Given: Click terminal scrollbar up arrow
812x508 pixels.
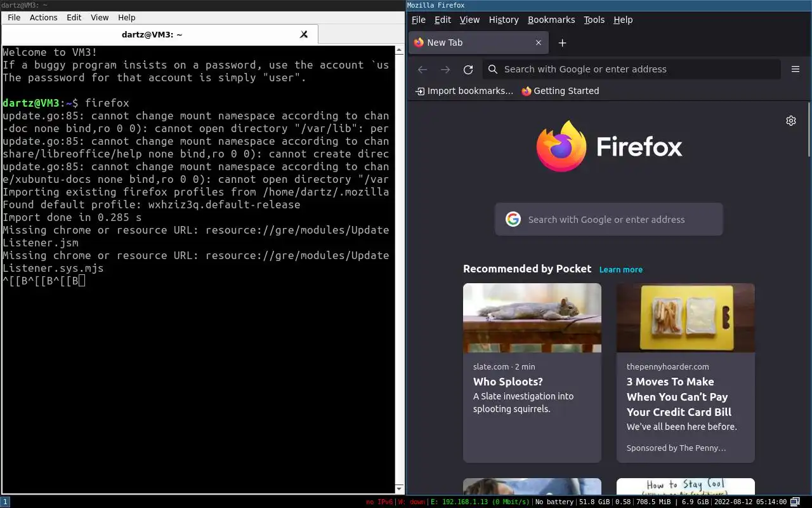Looking at the screenshot, I should click(x=400, y=49).
